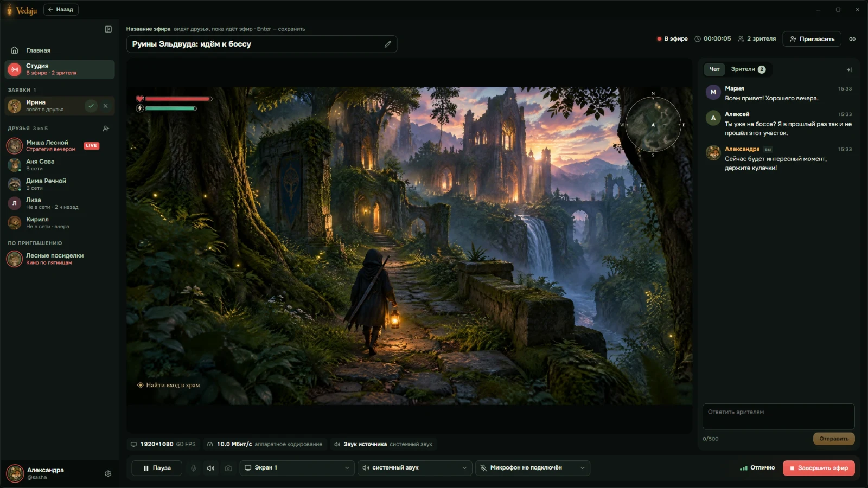Click the В эфире live status indicator
This screenshot has height=488, width=868.
pos(672,39)
